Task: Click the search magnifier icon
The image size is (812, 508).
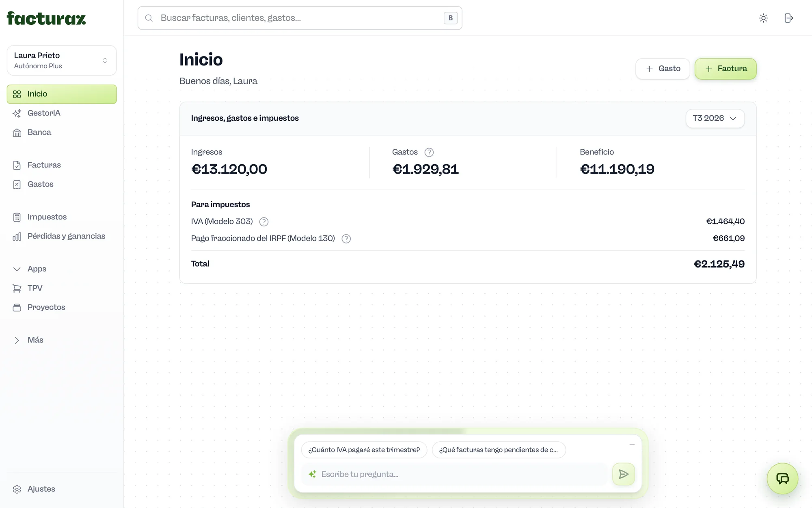Action: (x=149, y=18)
